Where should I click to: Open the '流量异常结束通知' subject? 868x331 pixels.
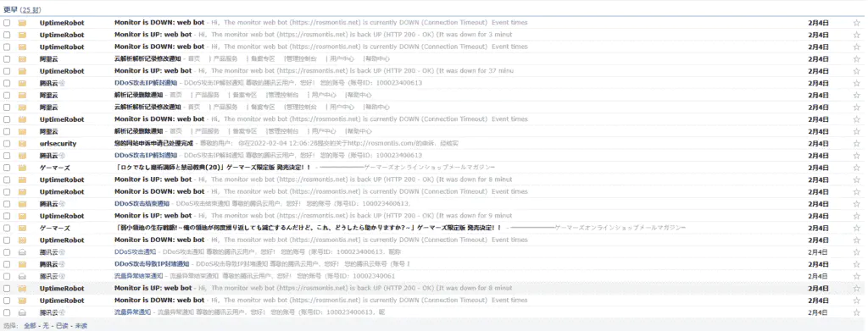pos(138,276)
